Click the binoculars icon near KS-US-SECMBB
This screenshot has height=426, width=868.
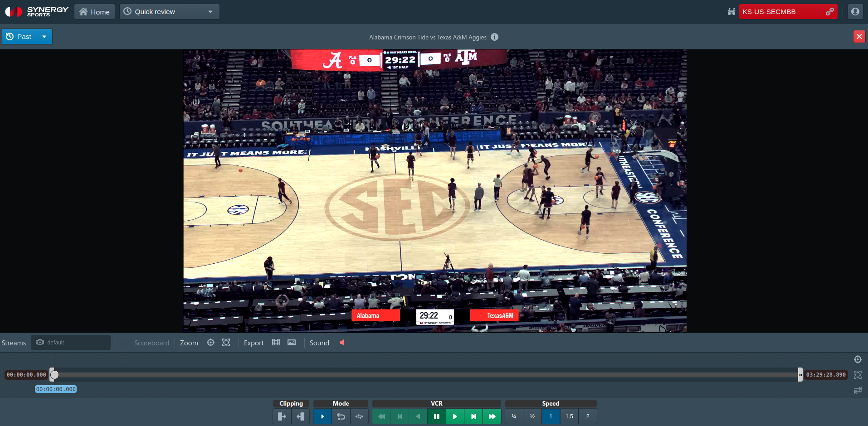(x=731, y=12)
